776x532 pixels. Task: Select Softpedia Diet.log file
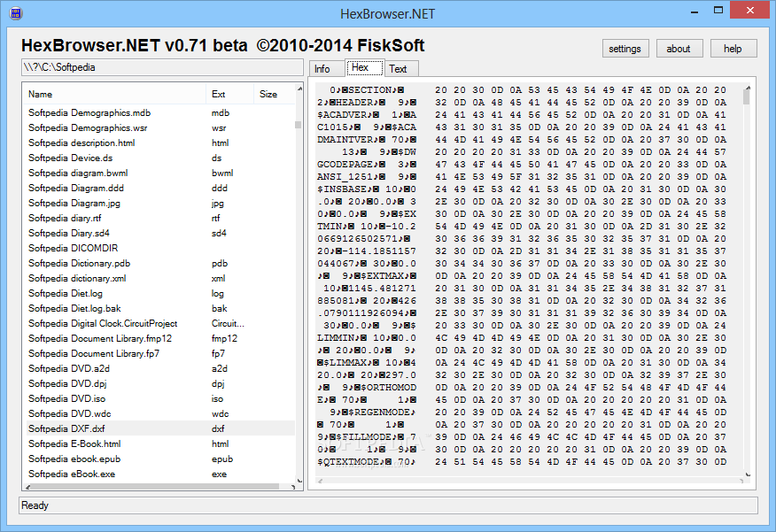159,293
